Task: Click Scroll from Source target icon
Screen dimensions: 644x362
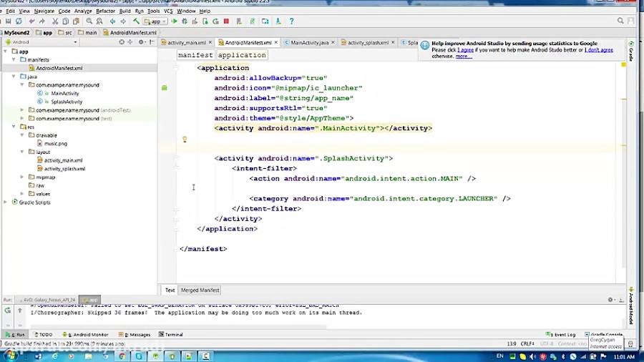Action: (x=122, y=42)
